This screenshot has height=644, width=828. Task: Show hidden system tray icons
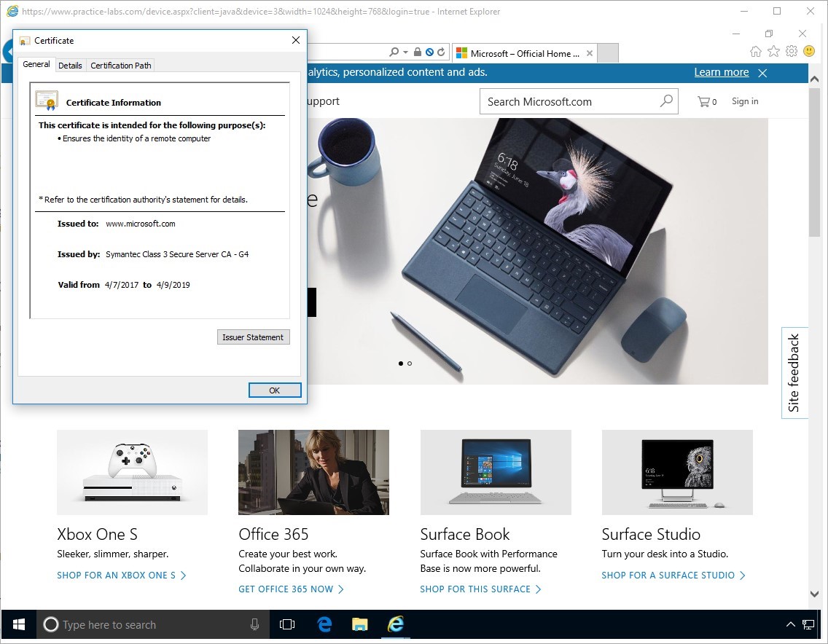coord(791,625)
